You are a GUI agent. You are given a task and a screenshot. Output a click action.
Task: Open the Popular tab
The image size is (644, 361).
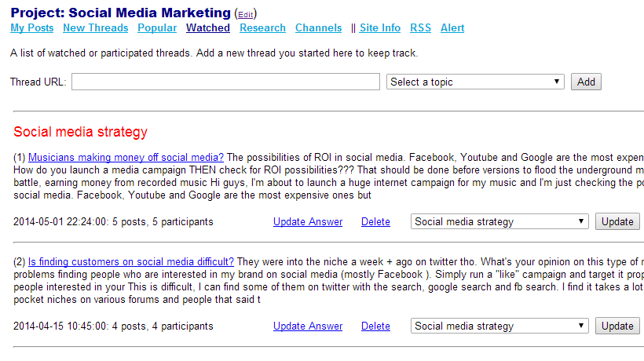(x=157, y=28)
